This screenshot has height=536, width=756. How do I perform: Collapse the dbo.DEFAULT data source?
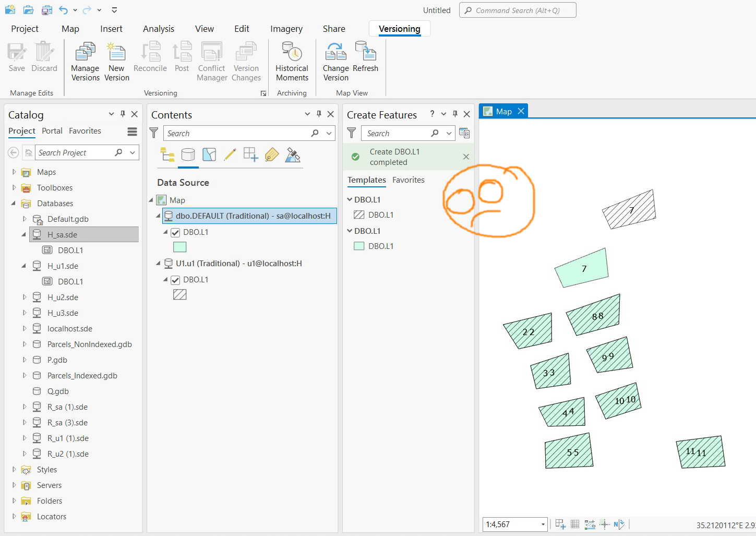click(158, 216)
